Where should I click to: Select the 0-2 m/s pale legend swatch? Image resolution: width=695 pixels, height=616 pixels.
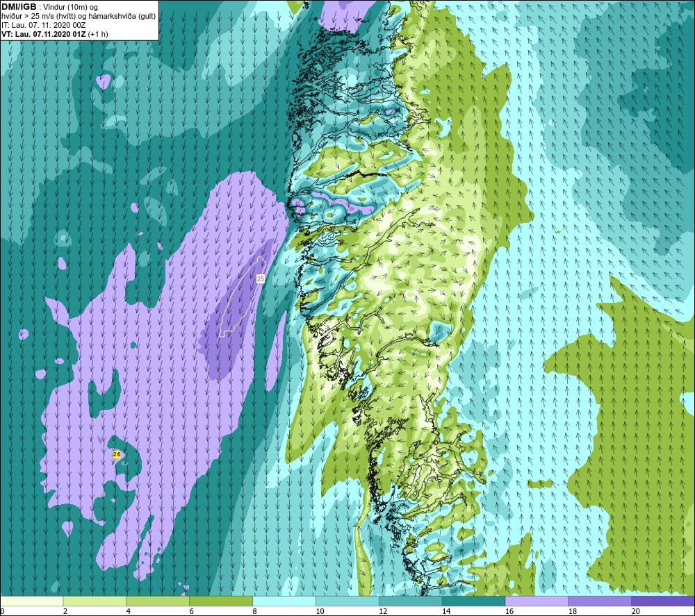pyautogui.click(x=32, y=601)
